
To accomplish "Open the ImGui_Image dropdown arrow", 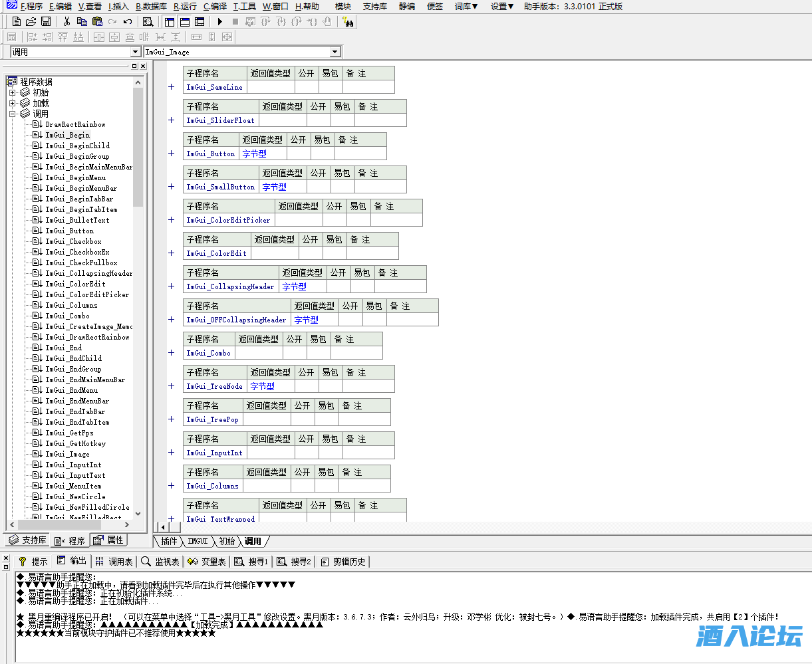I will point(335,52).
